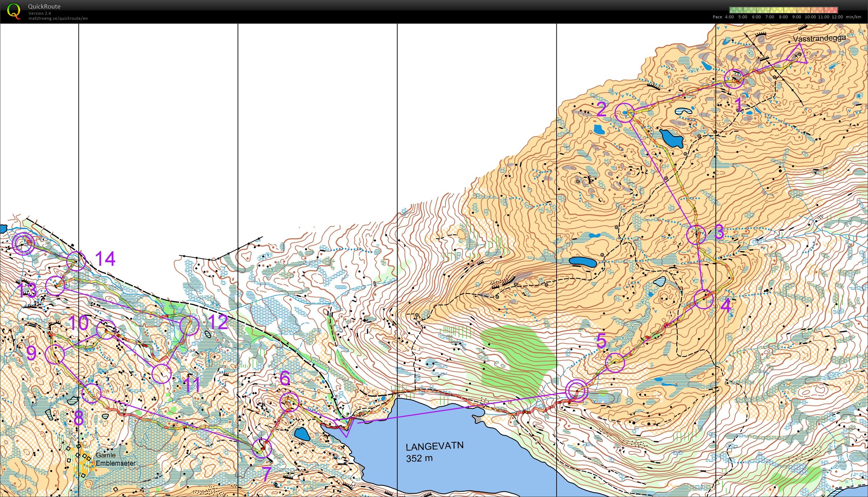Open the matstroeng.se/quickroute/en link
Screen dimensions: 868x497
[58, 18]
